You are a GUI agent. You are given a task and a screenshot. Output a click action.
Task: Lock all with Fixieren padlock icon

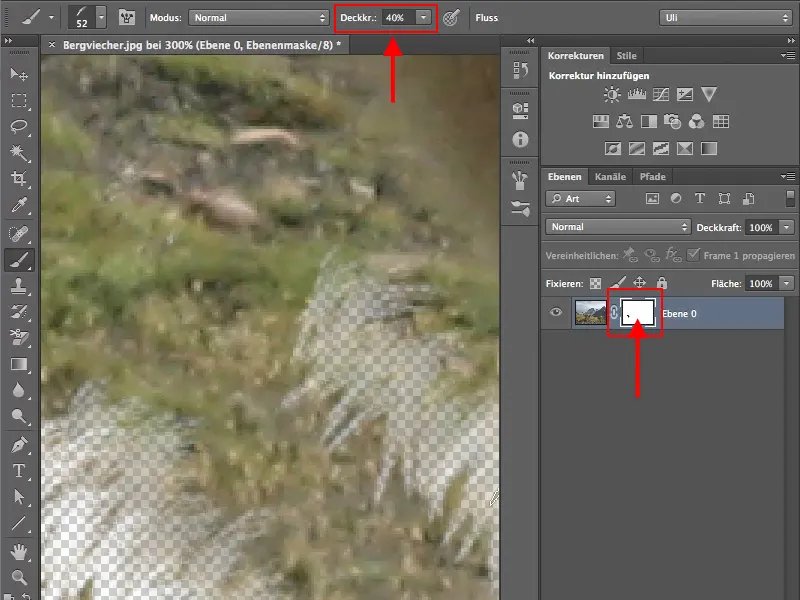click(x=662, y=283)
